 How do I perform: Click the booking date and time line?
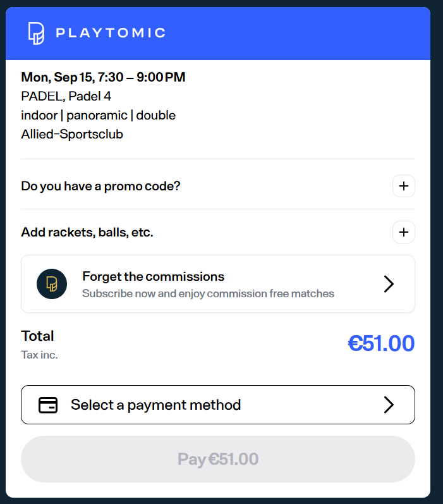103,77
